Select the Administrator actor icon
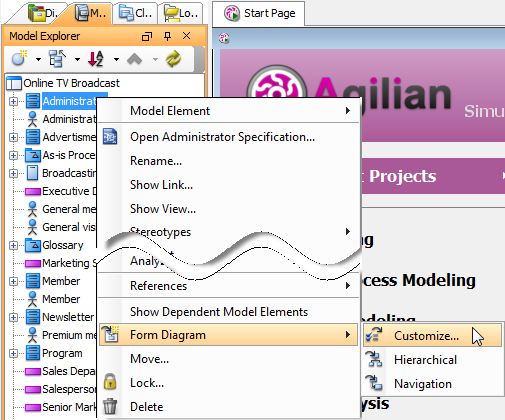 coord(32,119)
